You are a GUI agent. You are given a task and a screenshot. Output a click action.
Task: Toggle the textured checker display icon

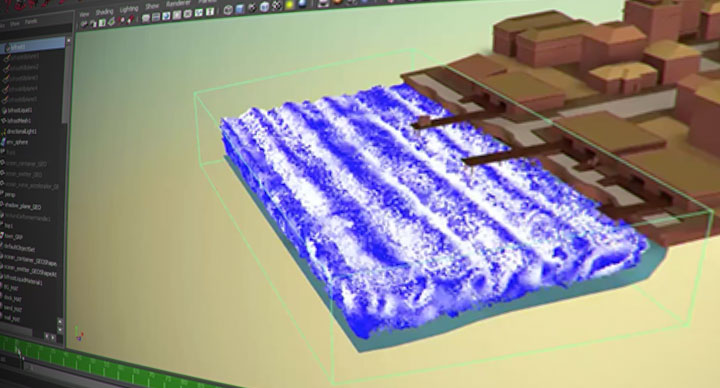[x=276, y=5]
